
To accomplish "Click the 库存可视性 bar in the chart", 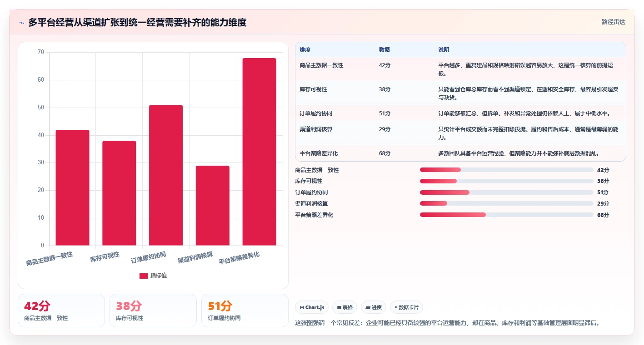I will [x=119, y=193].
